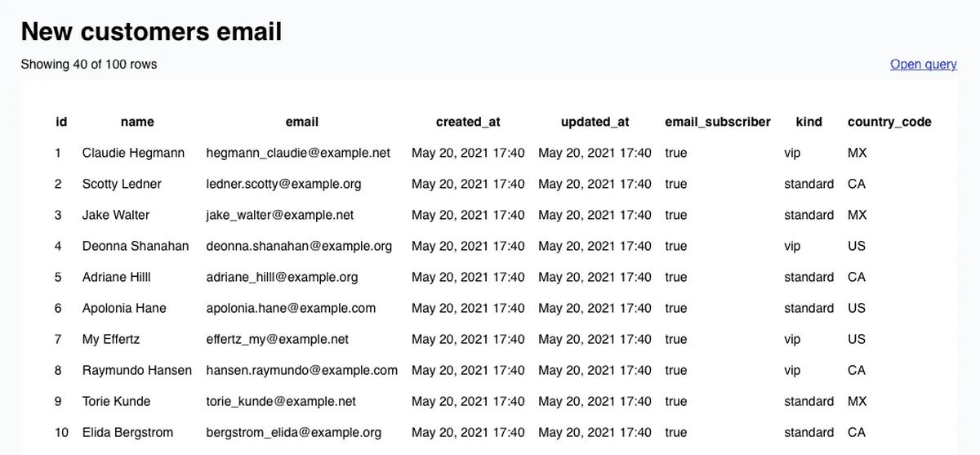
Task: Click the email column header
Action: click(302, 122)
